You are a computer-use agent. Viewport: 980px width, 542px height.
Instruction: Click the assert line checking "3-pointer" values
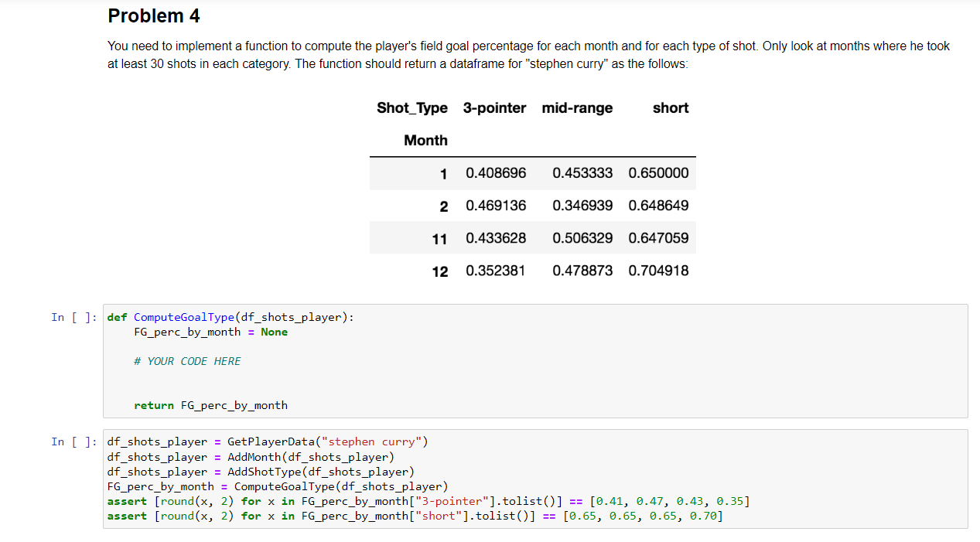pyautogui.click(x=429, y=501)
